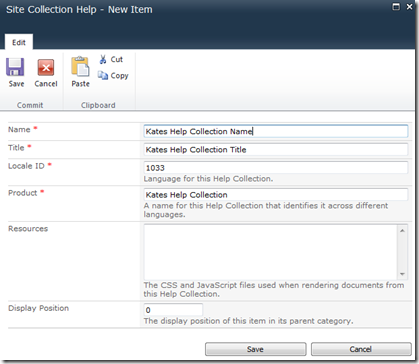The width and height of the screenshot is (419, 364).
Task: Click inside the Resources text area
Action: pyautogui.click(x=270, y=252)
